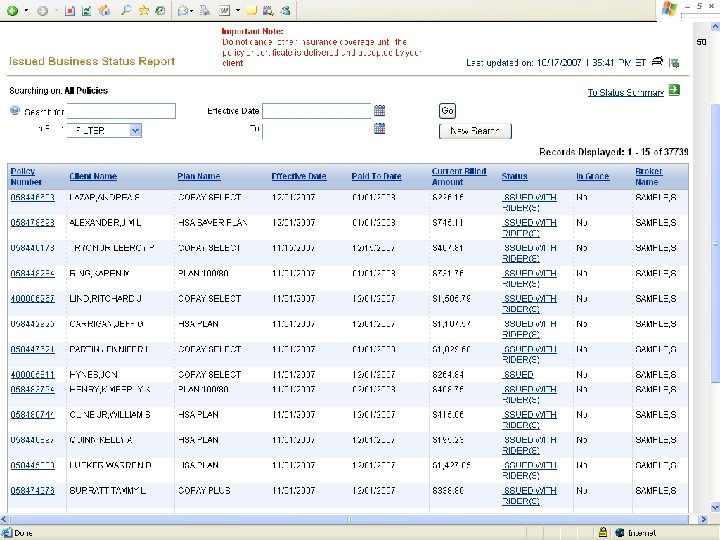
Task: Click the export icon right of the printer
Action: click(x=674, y=62)
